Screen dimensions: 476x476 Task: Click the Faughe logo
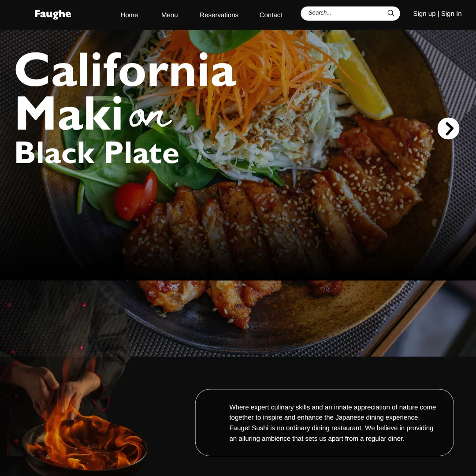click(x=53, y=14)
